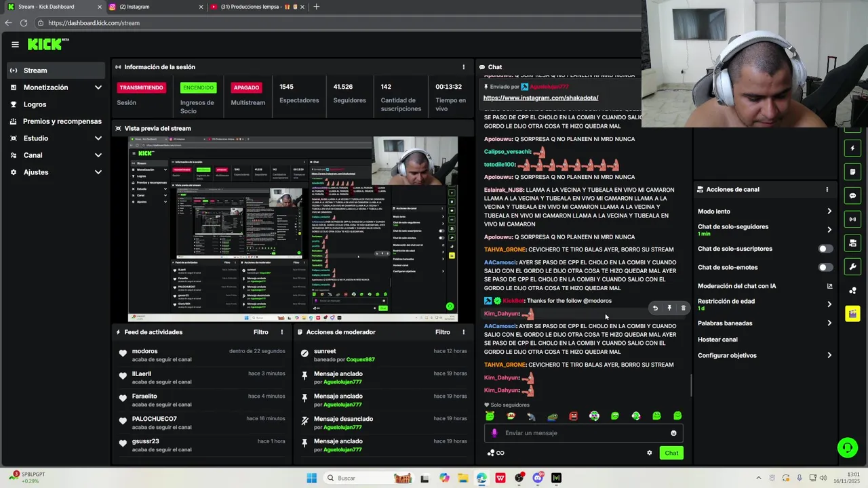The width and height of the screenshot is (868, 488).
Task: Toggle Chat de solo-suscriptores switch
Action: click(x=825, y=249)
